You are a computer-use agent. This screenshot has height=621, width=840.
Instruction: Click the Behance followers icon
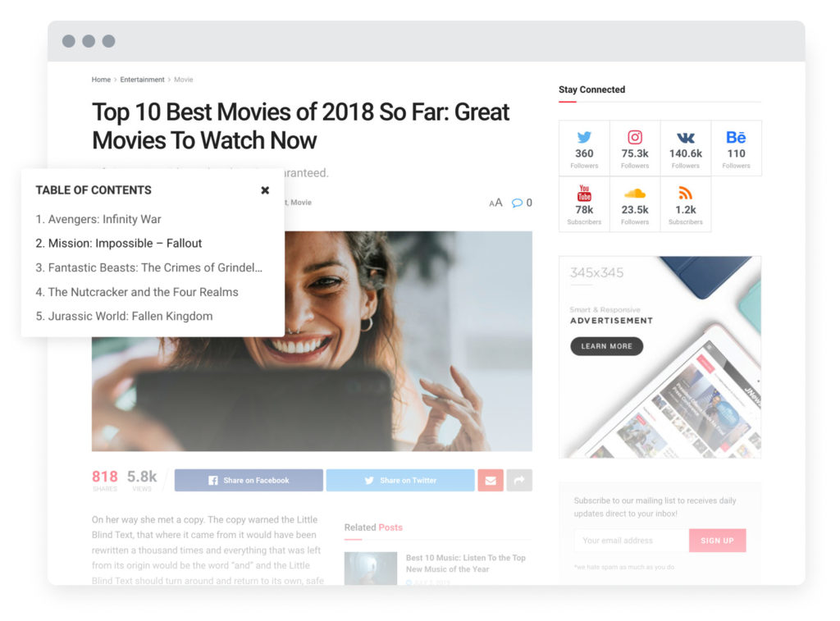point(736,138)
